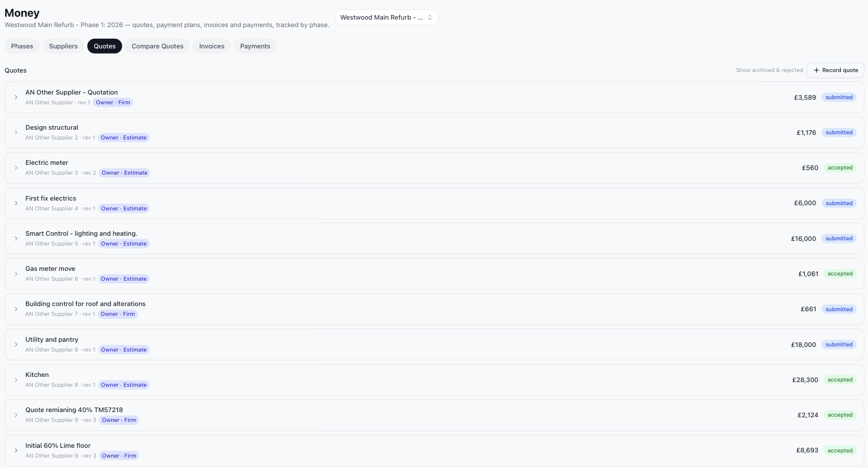The image size is (868, 468).
Task: Toggle Show archived & rejected quotes
Action: (769, 70)
